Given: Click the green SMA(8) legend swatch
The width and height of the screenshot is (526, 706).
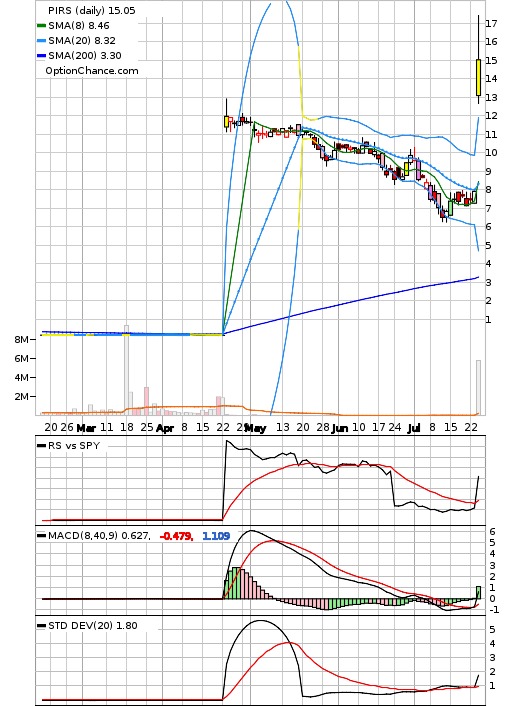Looking at the screenshot, I should tap(41, 26).
